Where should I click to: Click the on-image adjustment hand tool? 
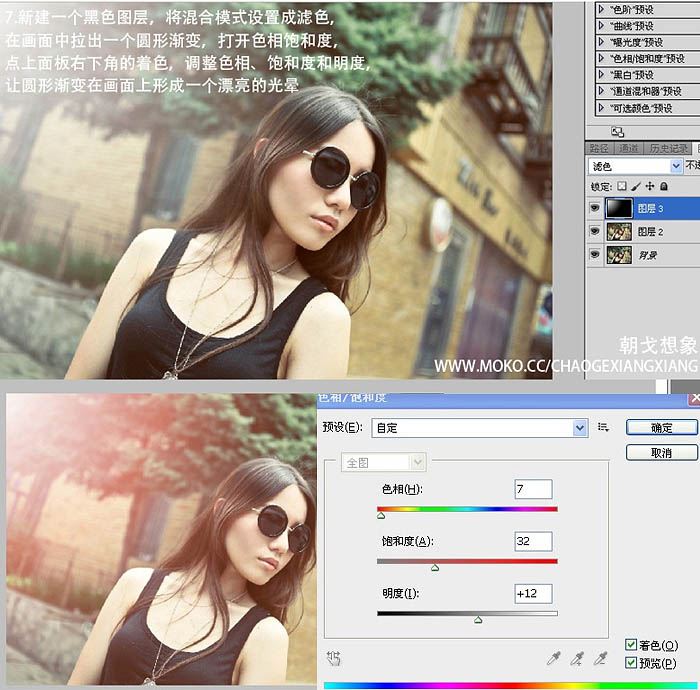(334, 657)
